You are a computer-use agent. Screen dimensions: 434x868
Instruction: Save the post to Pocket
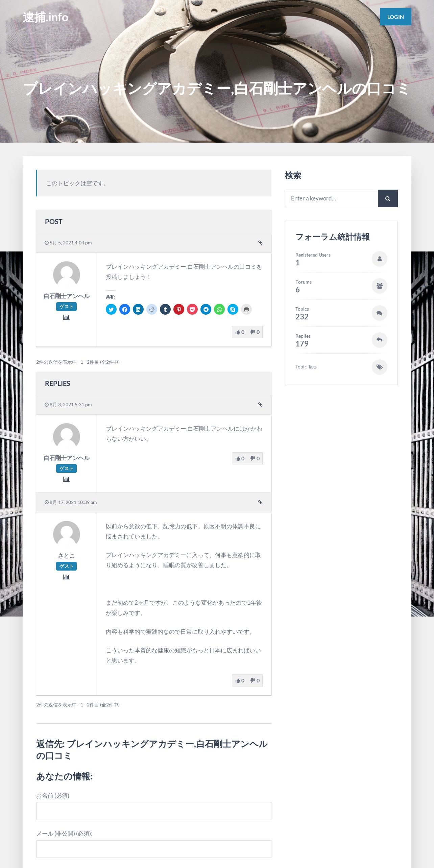192,309
